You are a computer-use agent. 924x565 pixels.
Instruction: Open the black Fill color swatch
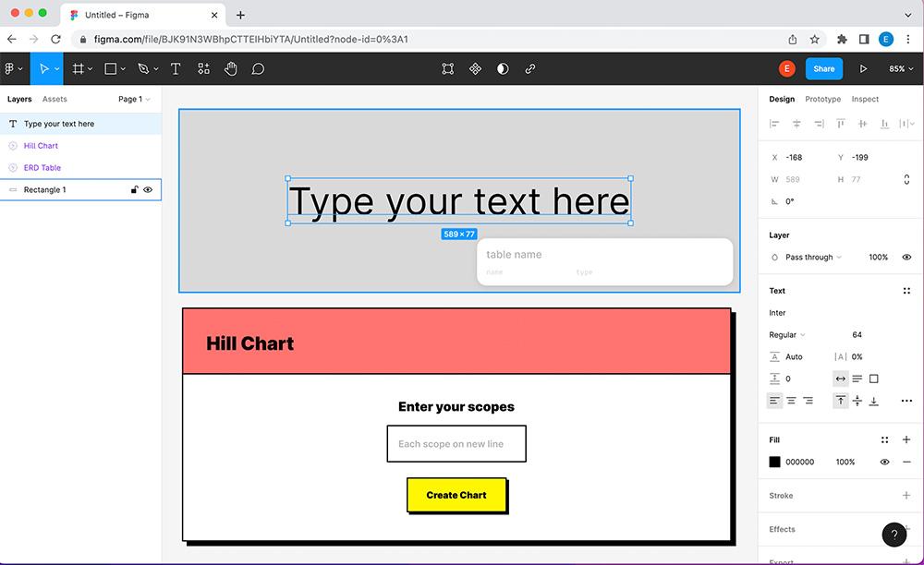[x=774, y=462]
